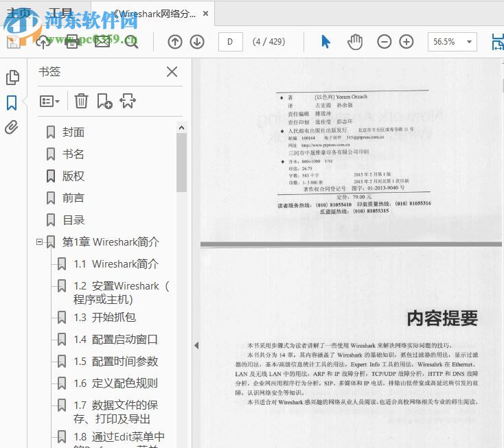Viewport: 504px width, 448px height.
Task: Click the 书签 panel title
Action: click(x=49, y=71)
